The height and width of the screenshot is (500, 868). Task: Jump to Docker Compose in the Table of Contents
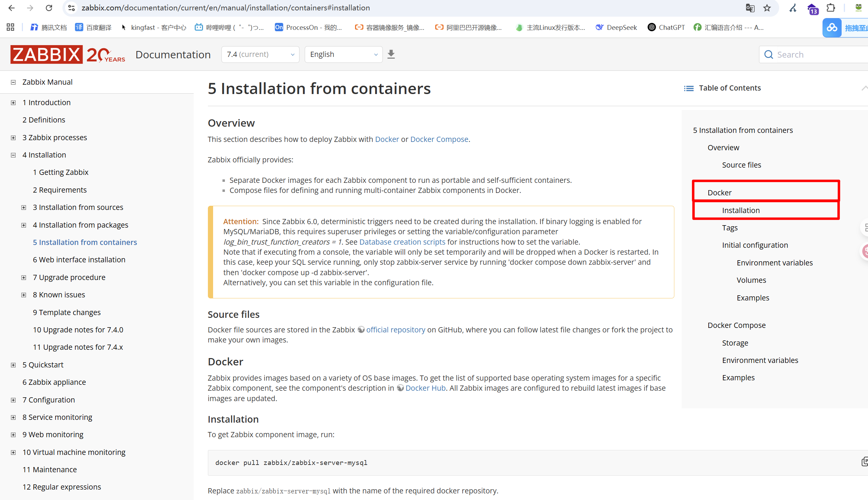tap(736, 325)
